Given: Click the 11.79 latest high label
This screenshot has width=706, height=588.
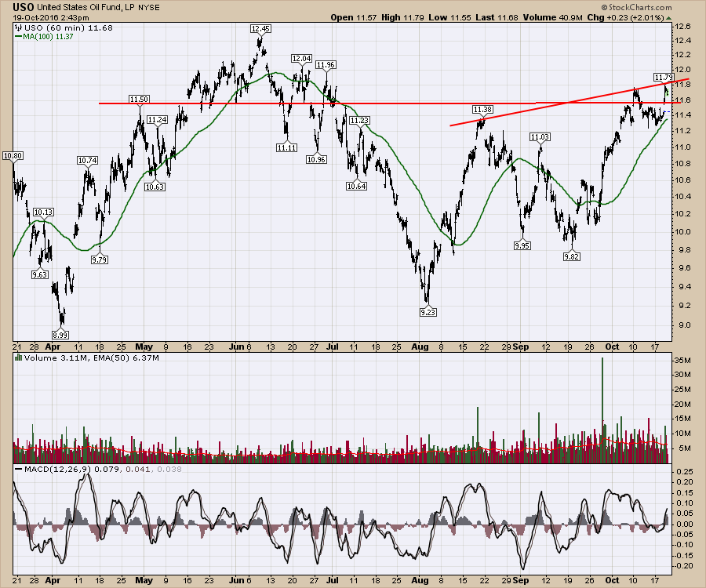Looking at the screenshot, I should click(x=664, y=78).
